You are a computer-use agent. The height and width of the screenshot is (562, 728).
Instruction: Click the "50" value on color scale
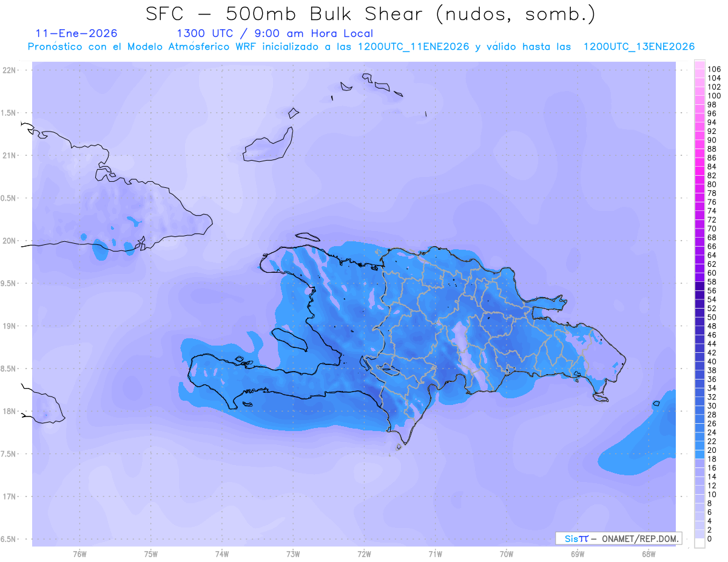712,317
